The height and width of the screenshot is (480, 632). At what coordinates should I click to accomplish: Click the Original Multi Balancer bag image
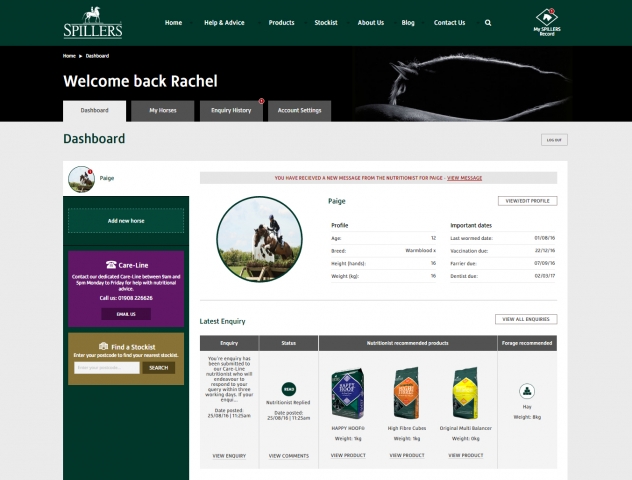465,392
